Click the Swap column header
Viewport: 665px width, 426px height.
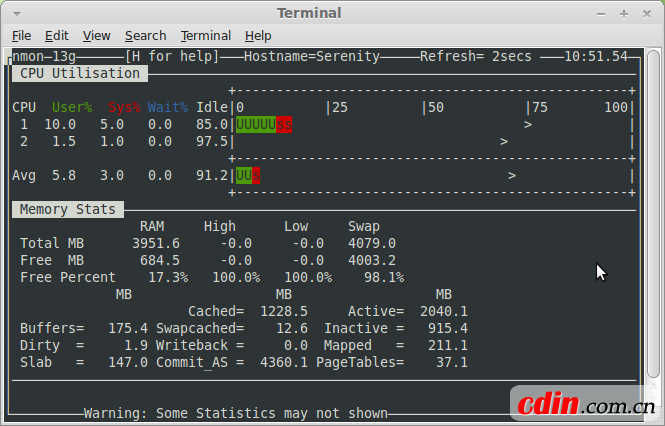tap(364, 227)
